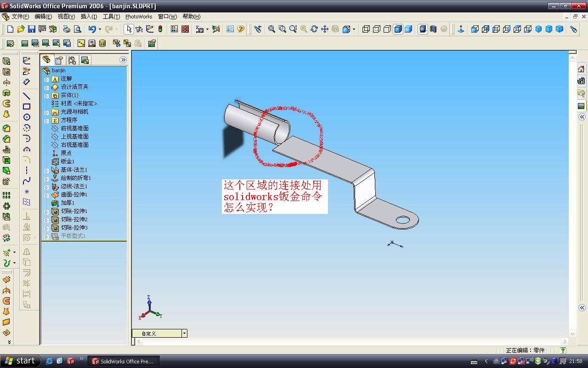
Task: Open the 视图(V) menu
Action: point(66,17)
